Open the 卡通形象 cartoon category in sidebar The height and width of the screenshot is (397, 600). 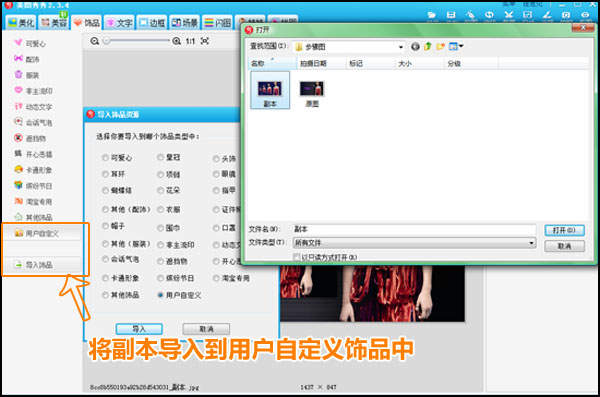click(x=33, y=170)
